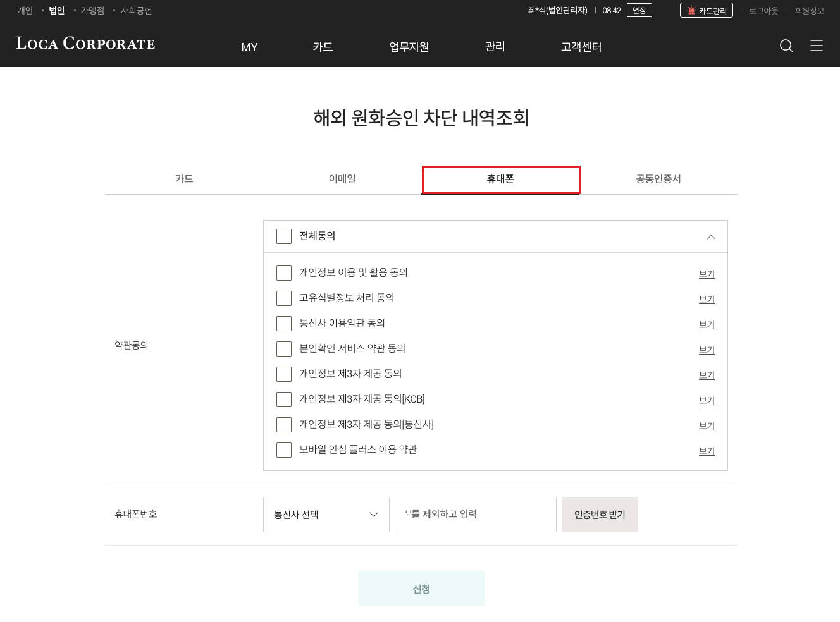This screenshot has height=622, width=840.
Task: Click the 연장 session extend button
Action: point(639,10)
